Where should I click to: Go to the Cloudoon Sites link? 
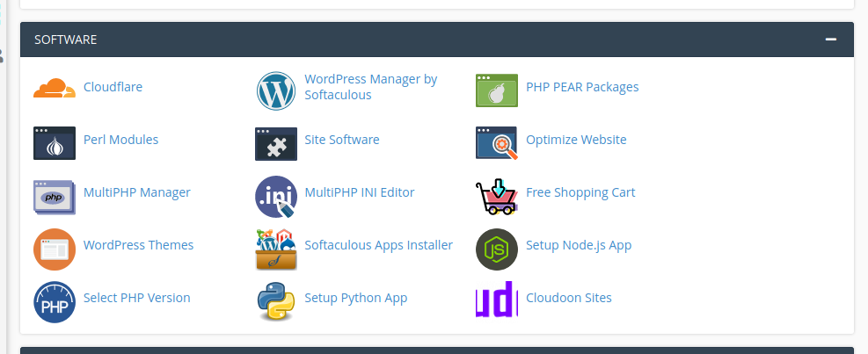coord(568,298)
